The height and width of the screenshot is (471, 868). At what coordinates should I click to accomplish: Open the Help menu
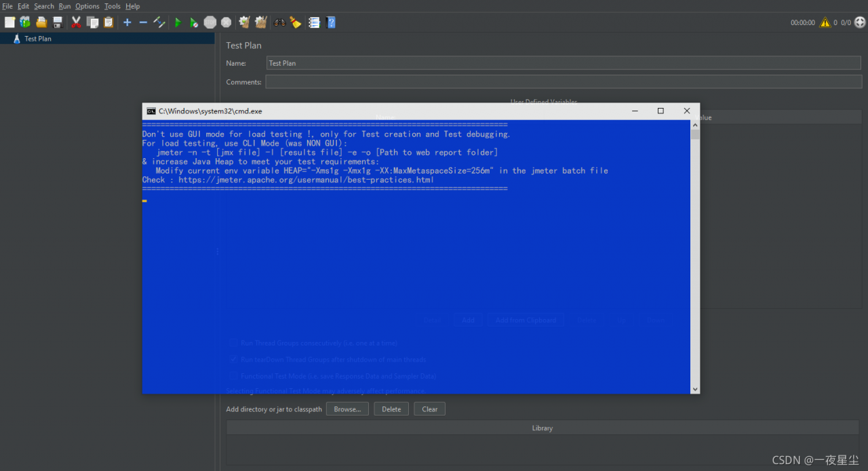tap(133, 6)
